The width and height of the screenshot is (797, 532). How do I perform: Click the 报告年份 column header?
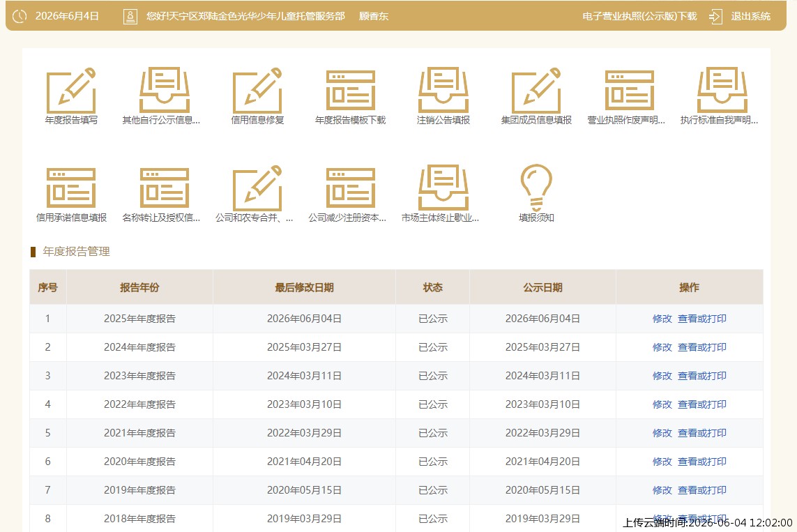pos(139,287)
